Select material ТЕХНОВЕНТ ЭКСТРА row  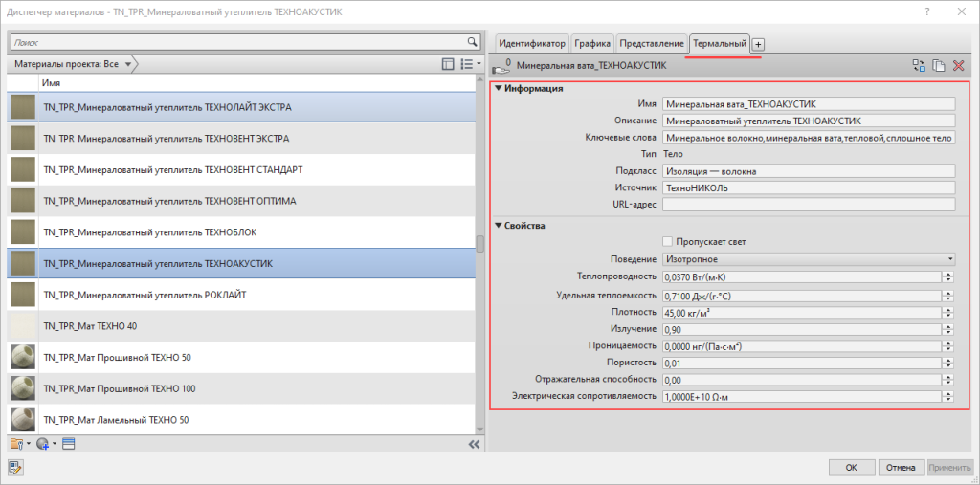tap(243, 139)
